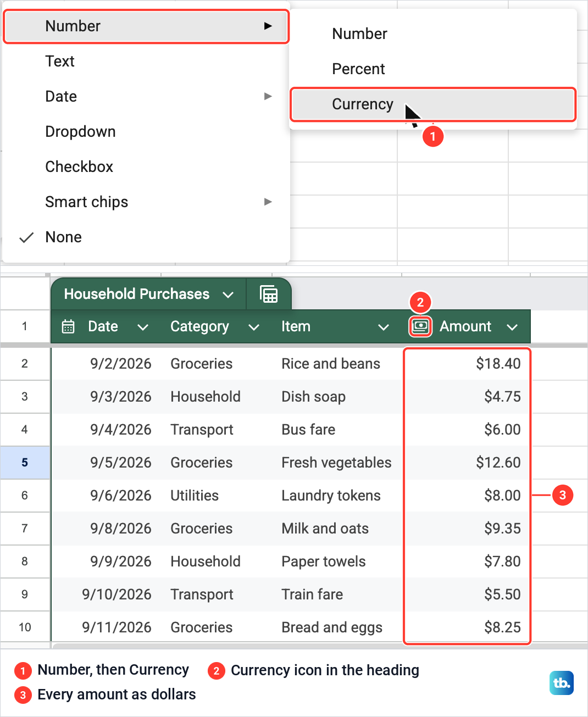Click the Paper towels cell
Image resolution: width=588 pixels, height=717 pixels.
[x=338, y=562]
